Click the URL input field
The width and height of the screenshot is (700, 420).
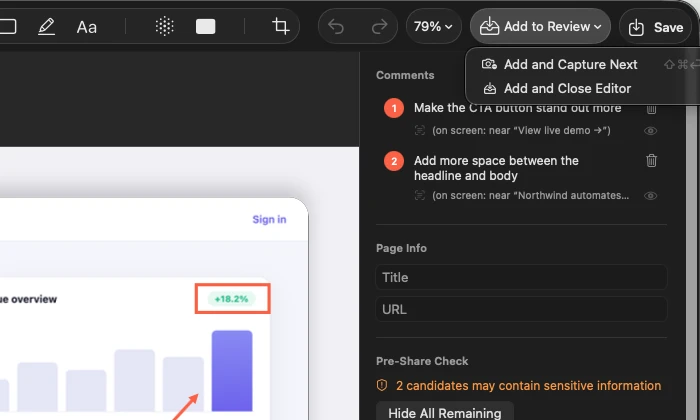[521, 309]
